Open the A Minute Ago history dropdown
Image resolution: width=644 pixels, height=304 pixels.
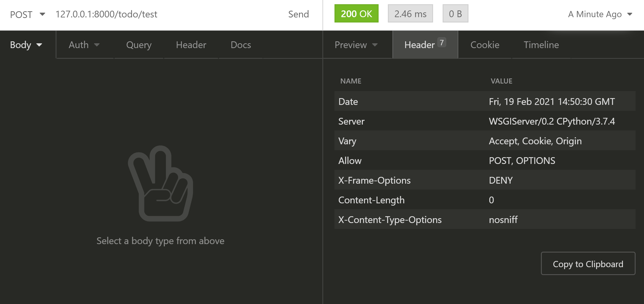pos(600,14)
